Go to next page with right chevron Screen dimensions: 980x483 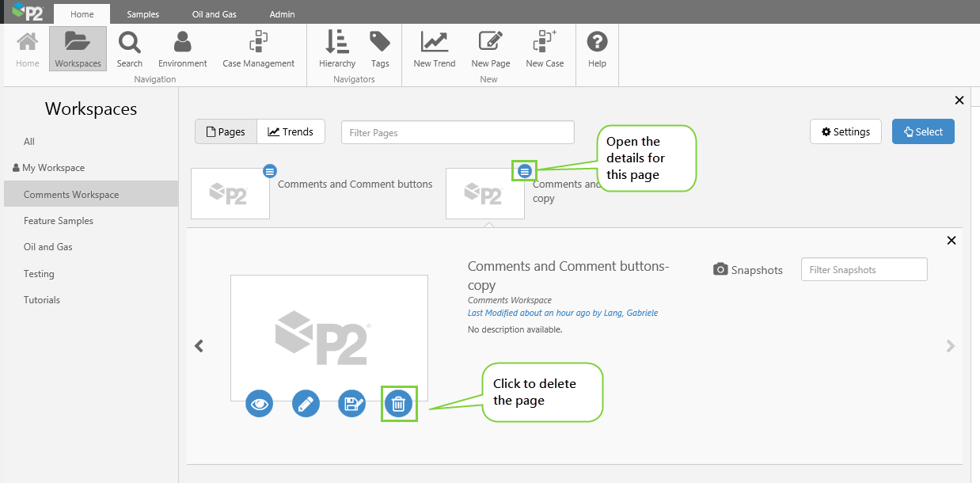951,346
